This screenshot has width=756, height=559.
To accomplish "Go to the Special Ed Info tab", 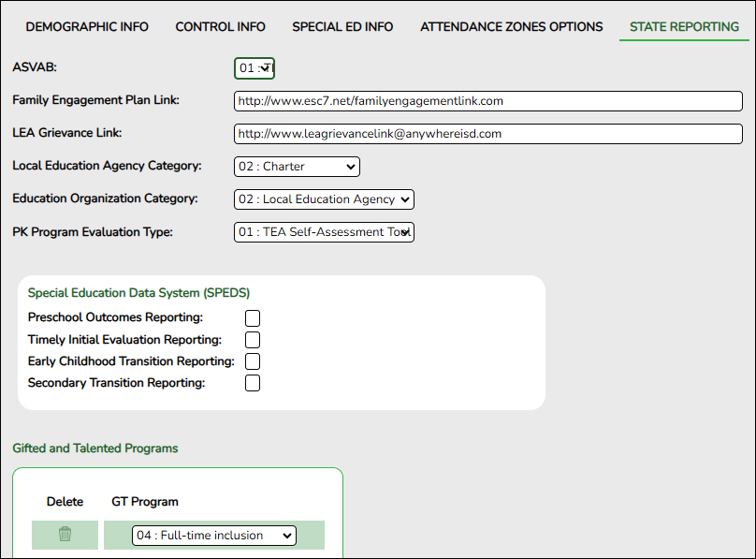I will (x=342, y=27).
